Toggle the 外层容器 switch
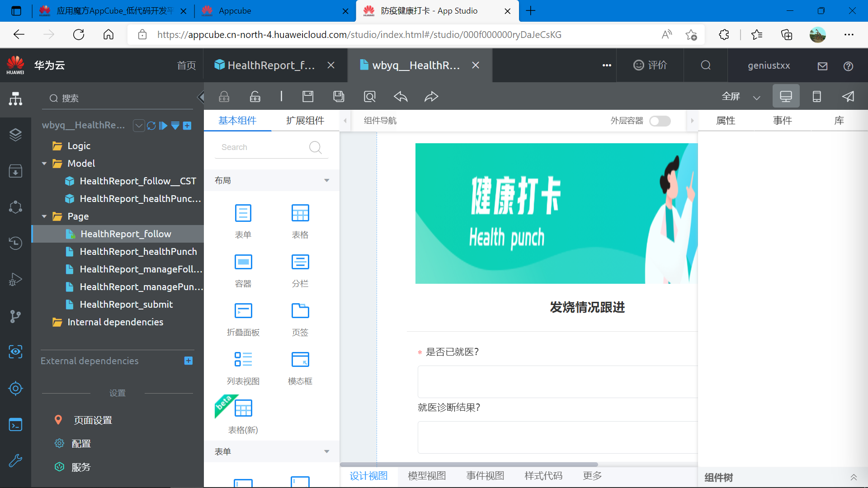 660,121
